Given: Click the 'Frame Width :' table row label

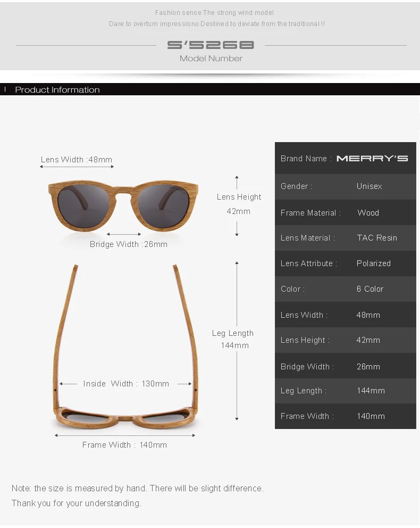Looking at the screenshot, I should click(307, 416).
